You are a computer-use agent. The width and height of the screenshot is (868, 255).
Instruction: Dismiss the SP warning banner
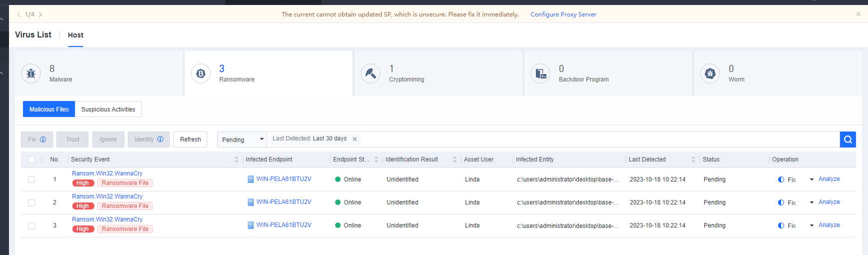click(x=859, y=14)
